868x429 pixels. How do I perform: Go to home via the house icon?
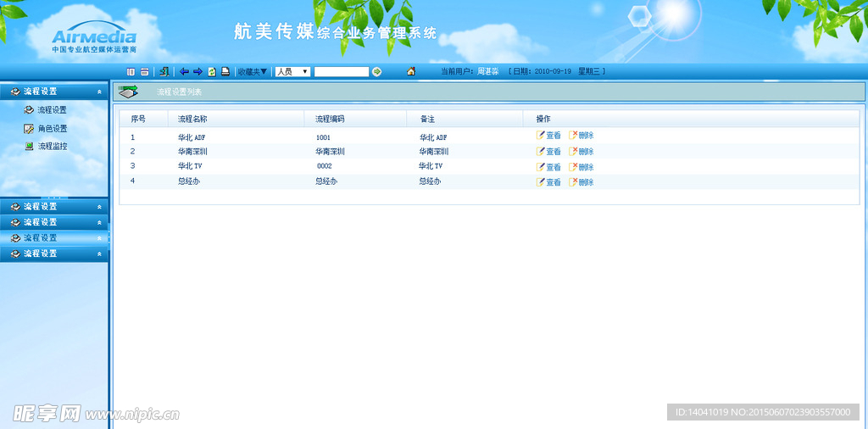411,72
